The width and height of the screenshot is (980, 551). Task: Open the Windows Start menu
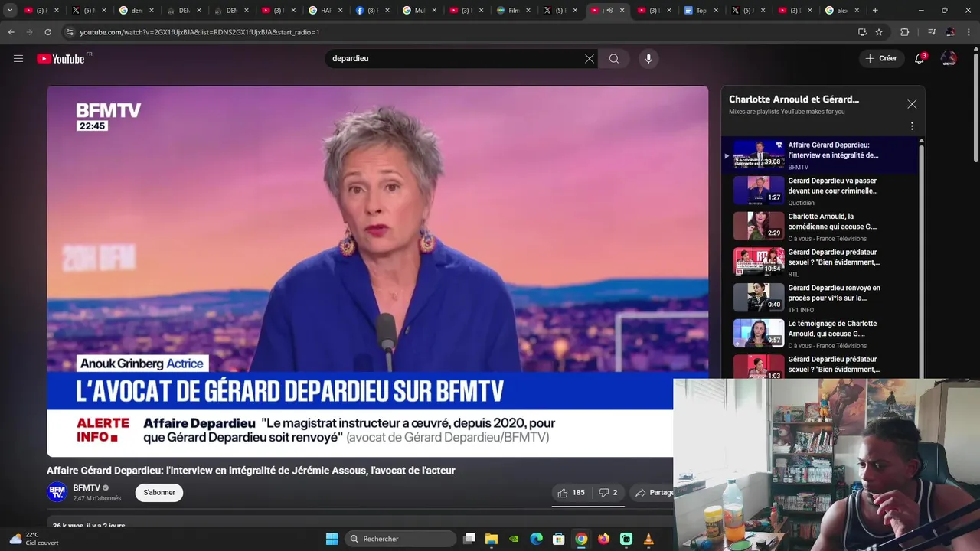coord(332,539)
